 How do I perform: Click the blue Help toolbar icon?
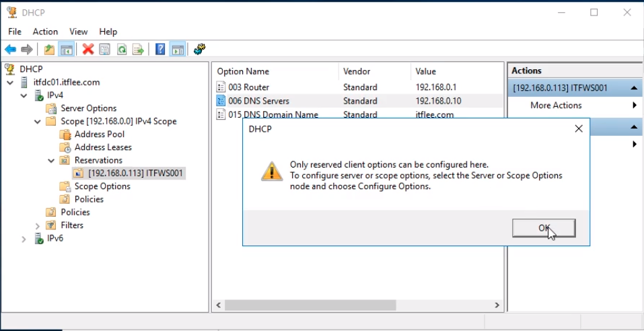pyautogui.click(x=160, y=50)
